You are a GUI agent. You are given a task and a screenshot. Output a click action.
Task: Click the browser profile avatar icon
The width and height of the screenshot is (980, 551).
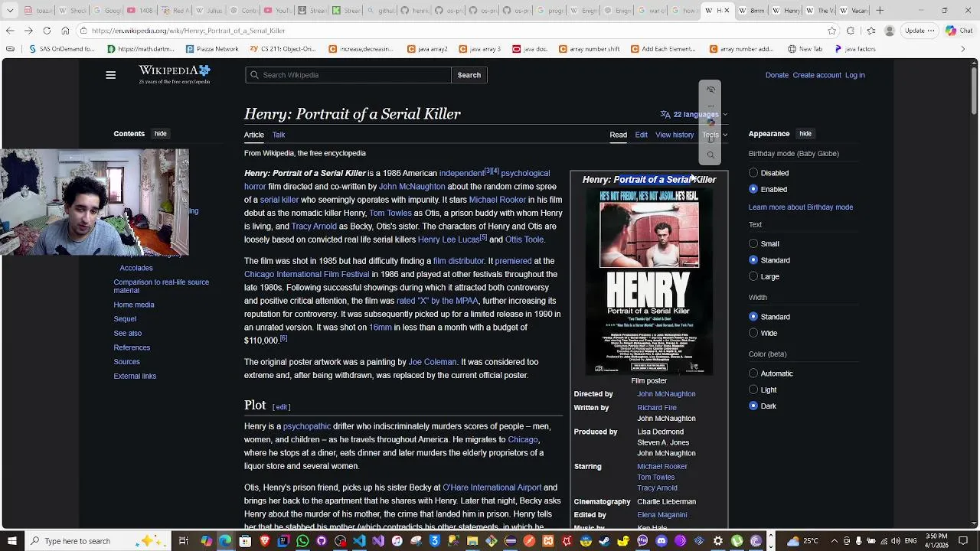(x=889, y=31)
